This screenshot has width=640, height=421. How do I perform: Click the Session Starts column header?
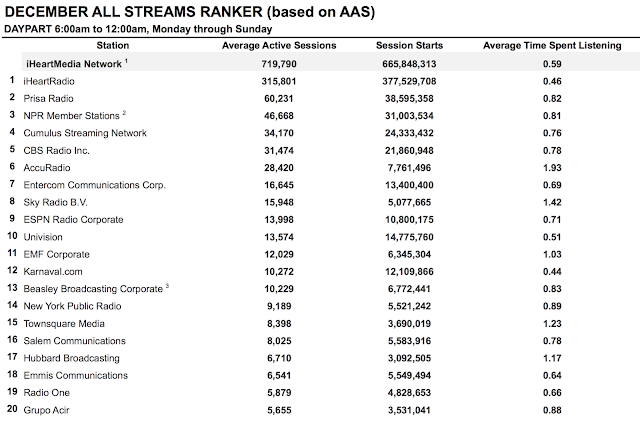(x=409, y=45)
